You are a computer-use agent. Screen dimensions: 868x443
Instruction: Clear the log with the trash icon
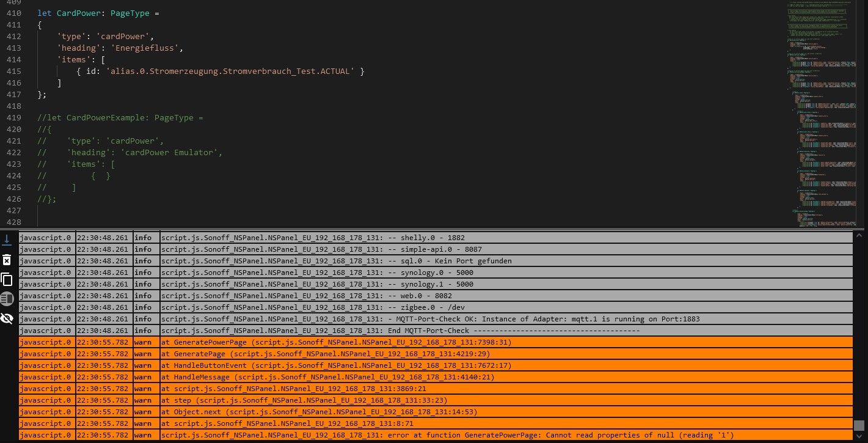point(7,260)
